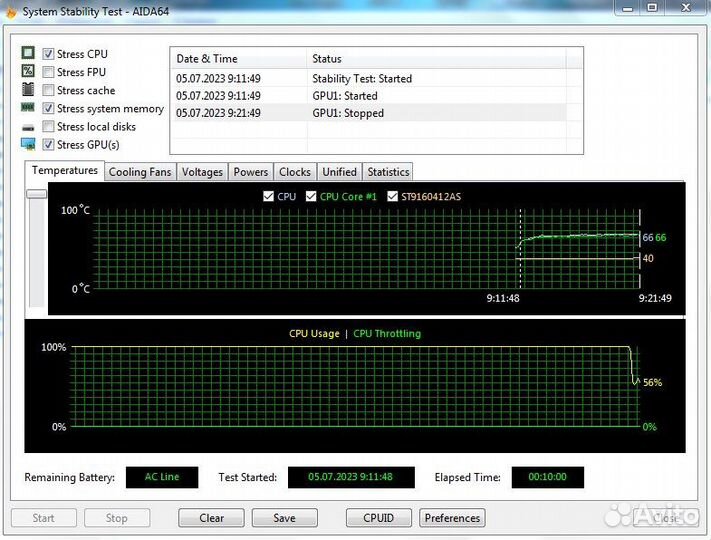Click the AIDA64 flame icon in title bar
The height and width of the screenshot is (540, 711).
pyautogui.click(x=10, y=12)
